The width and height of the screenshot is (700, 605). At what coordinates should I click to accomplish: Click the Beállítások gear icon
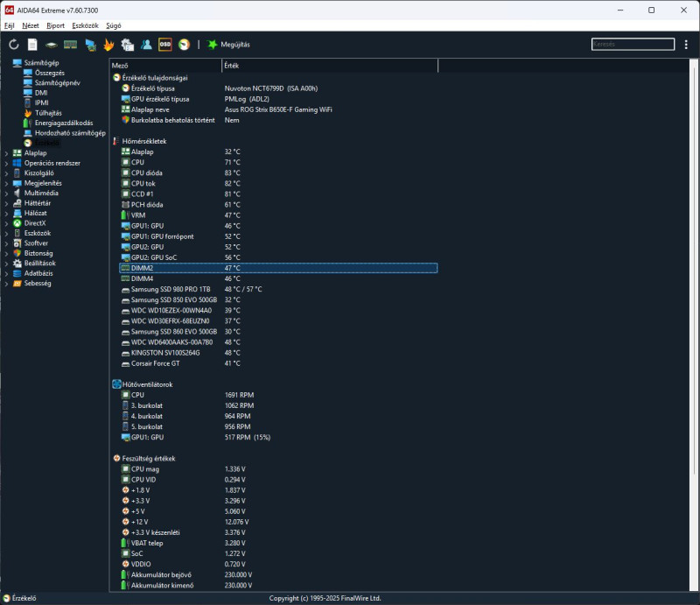click(x=17, y=264)
